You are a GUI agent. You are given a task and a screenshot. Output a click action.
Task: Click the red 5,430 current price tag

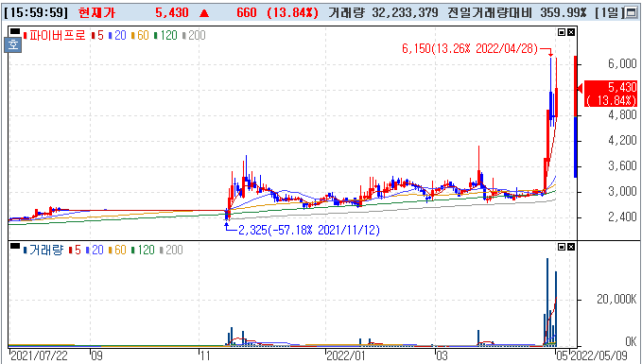coord(611,94)
